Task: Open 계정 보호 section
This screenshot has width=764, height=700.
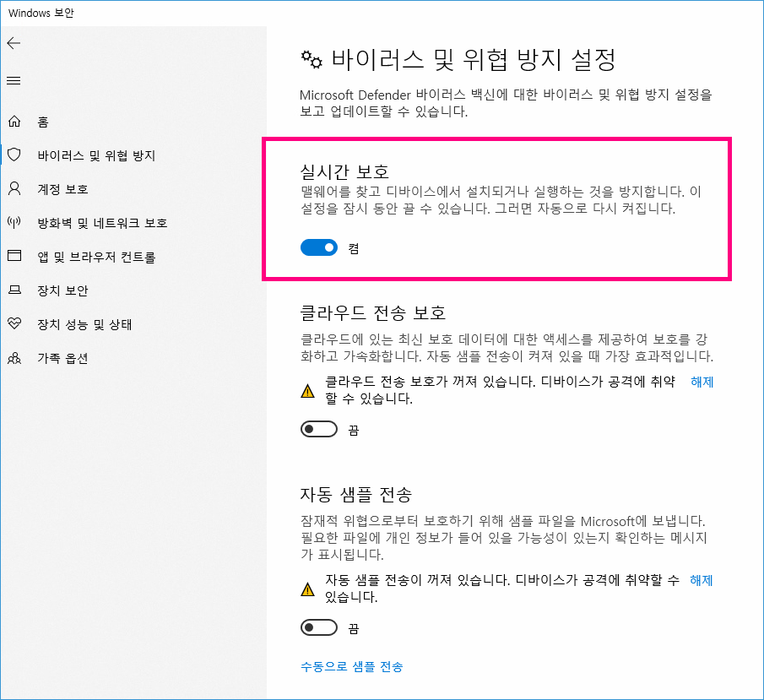Action: pos(62,189)
